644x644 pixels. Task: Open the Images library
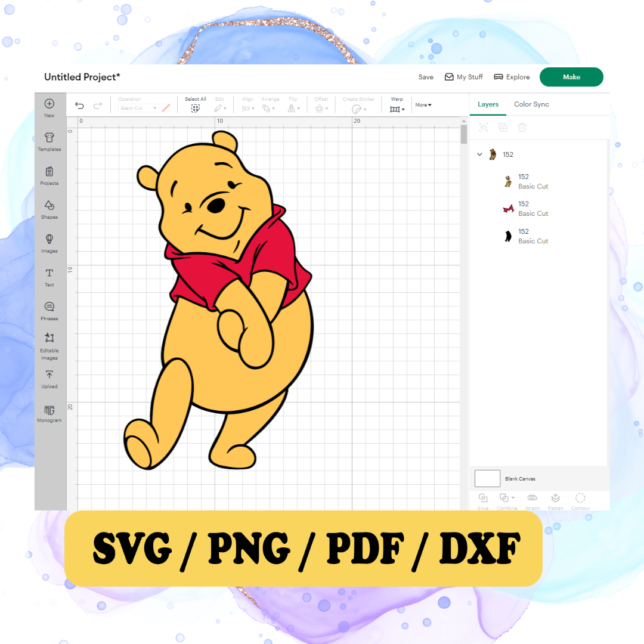49,243
